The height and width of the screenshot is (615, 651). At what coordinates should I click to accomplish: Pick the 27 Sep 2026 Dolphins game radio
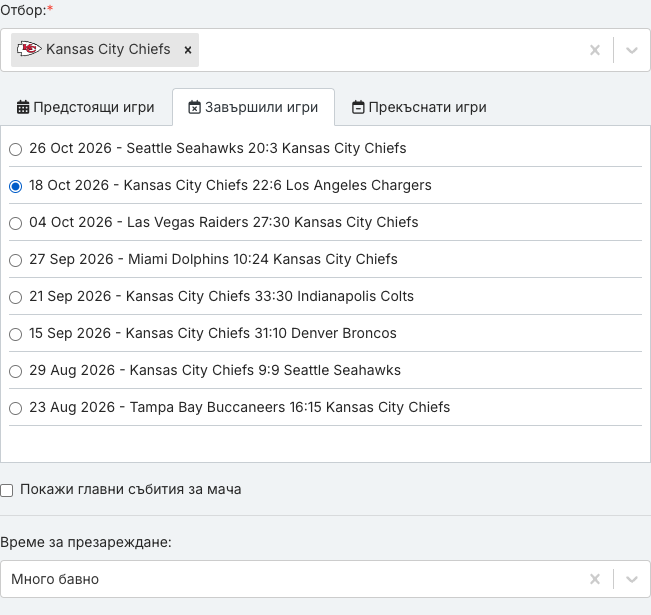pos(15,260)
